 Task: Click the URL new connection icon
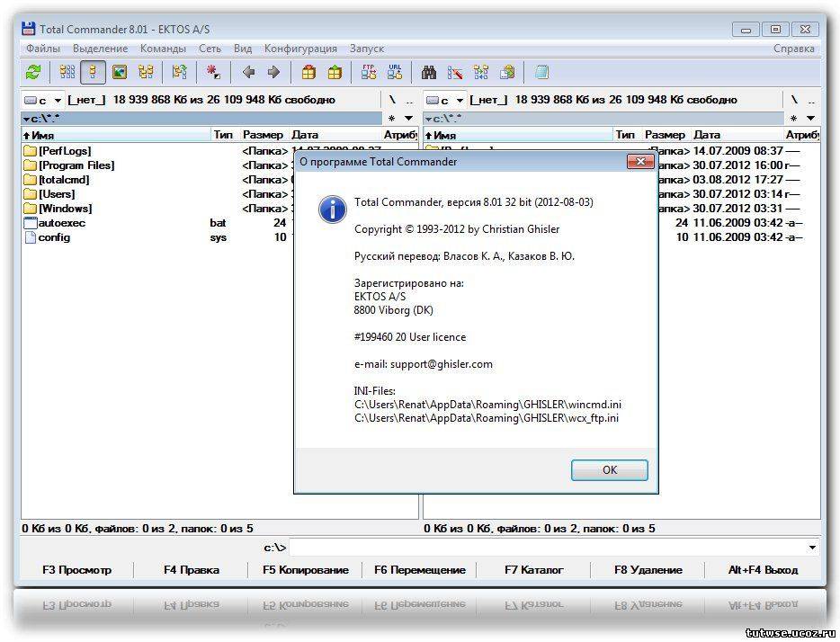(x=394, y=73)
